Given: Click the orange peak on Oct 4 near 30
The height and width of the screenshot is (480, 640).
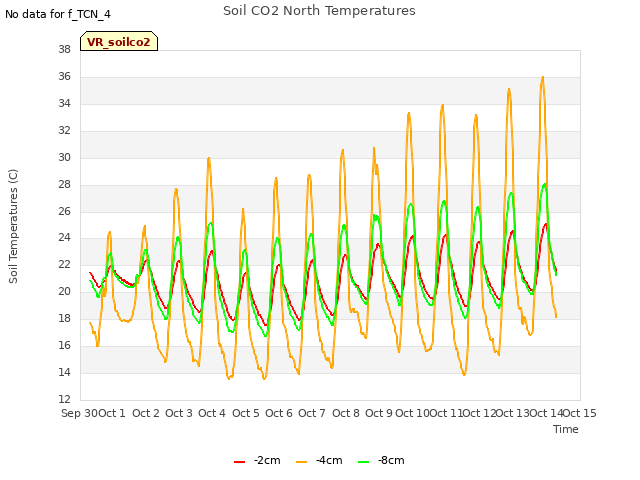Looking at the screenshot, I should pos(209,158).
